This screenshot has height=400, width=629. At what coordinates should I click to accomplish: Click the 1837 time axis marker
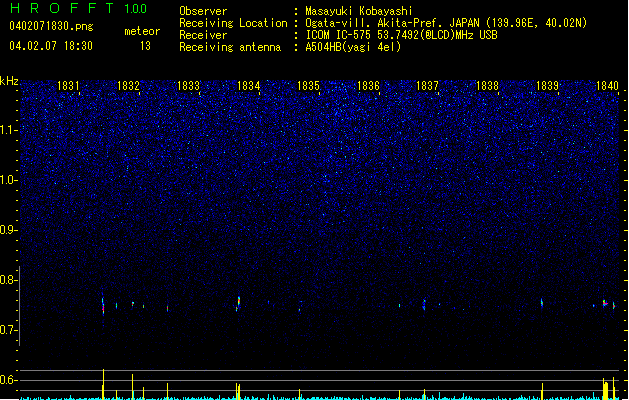427,86
